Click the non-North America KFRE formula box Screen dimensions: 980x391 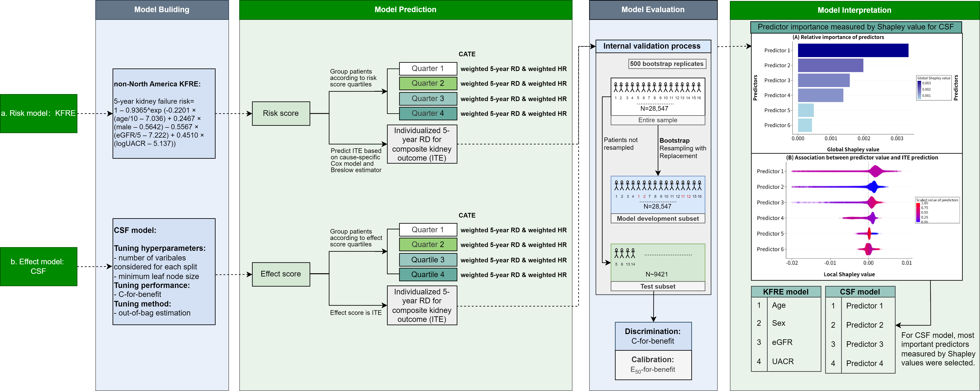click(164, 113)
